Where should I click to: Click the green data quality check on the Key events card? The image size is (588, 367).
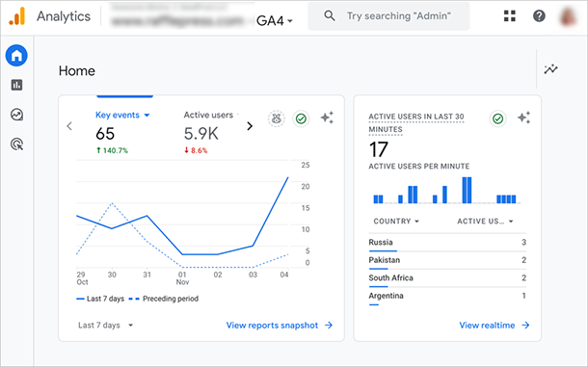[x=301, y=118]
